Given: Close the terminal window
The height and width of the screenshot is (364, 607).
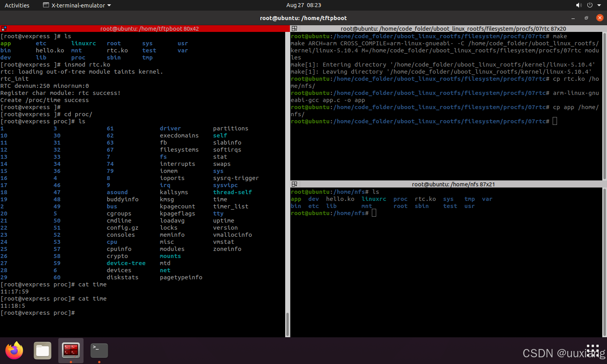Looking at the screenshot, I should 600,18.
